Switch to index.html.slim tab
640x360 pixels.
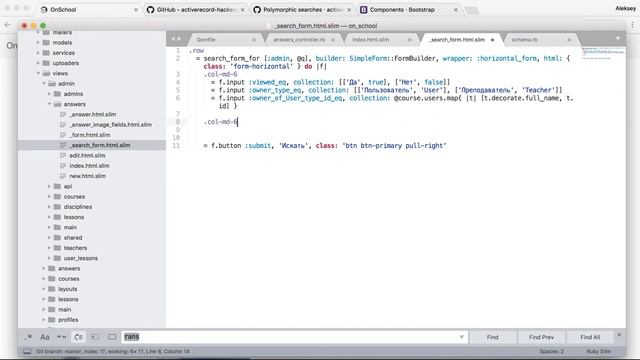tap(371, 40)
